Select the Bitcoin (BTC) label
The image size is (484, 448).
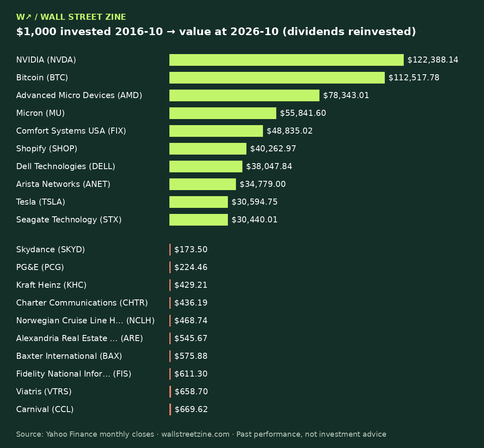click(42, 78)
